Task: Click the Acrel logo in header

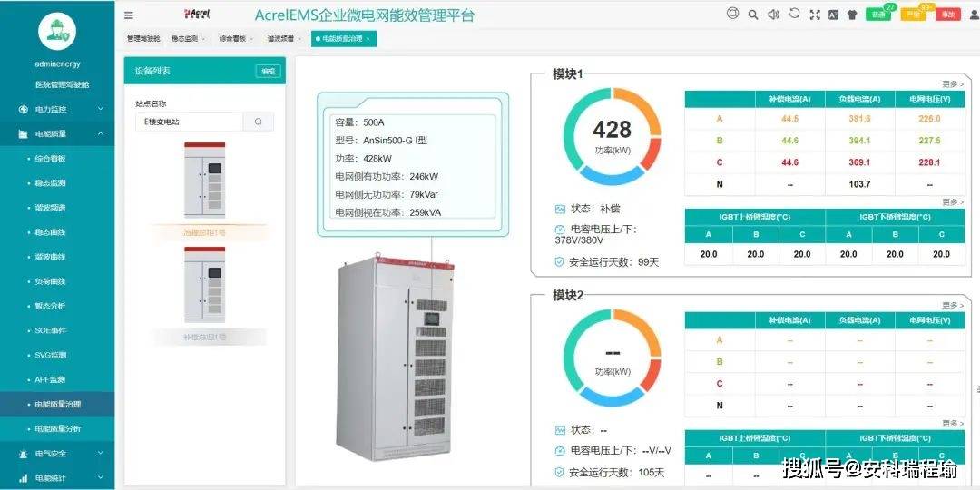Action: pos(197,15)
